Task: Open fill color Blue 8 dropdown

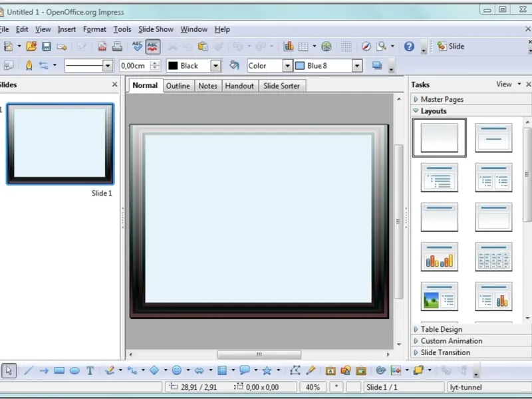Action: (x=357, y=65)
